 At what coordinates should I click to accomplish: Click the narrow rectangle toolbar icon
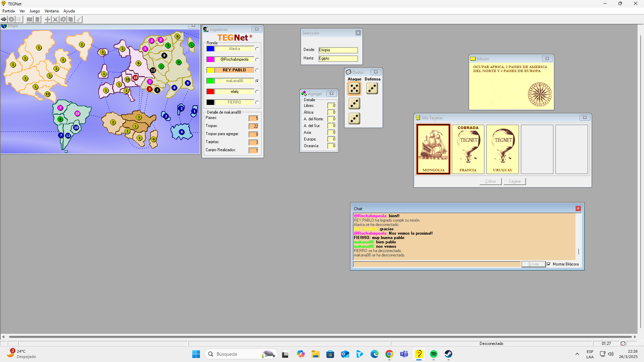(x=38, y=19)
